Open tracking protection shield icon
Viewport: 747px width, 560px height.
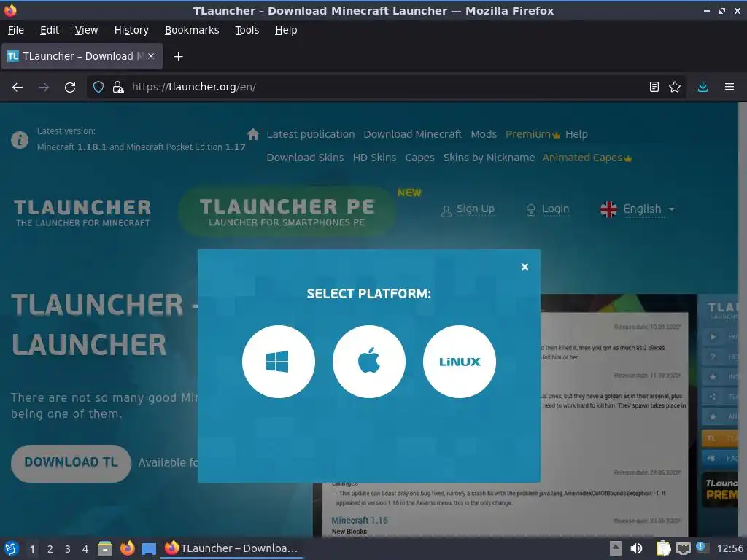pos(98,87)
